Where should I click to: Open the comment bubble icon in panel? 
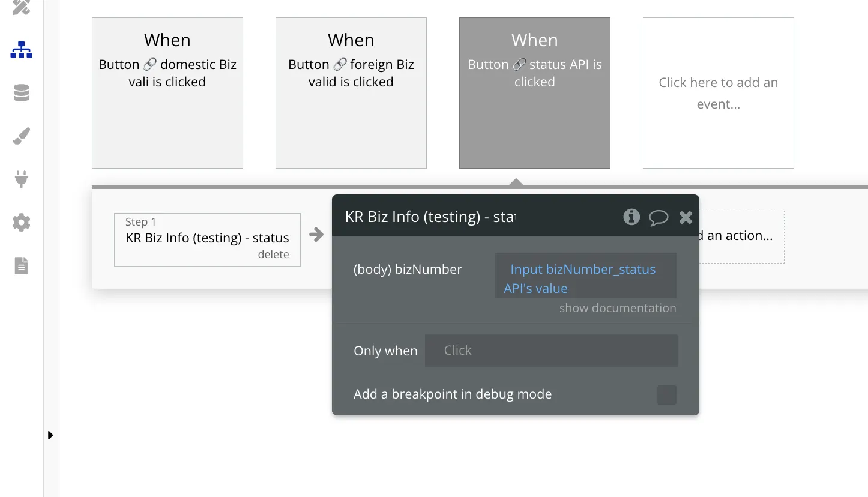(659, 217)
